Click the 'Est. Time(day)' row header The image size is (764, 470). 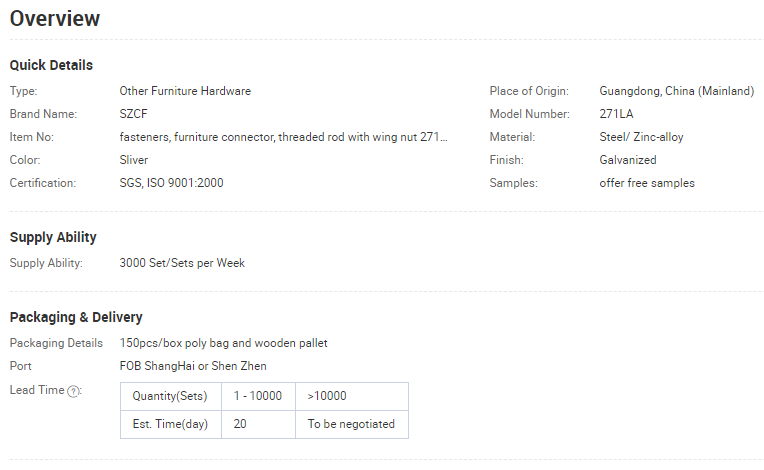[171, 424]
